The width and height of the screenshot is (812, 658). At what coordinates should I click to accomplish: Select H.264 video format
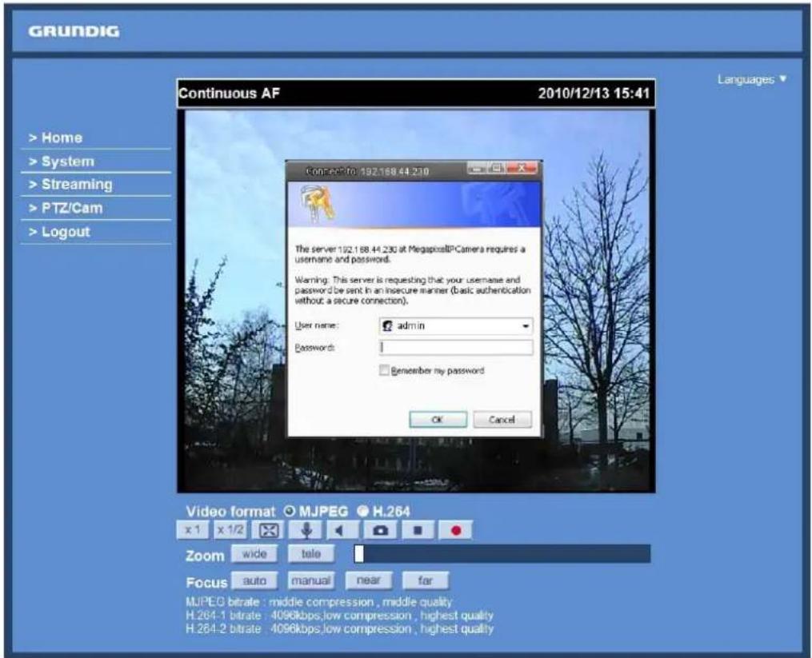[363, 512]
